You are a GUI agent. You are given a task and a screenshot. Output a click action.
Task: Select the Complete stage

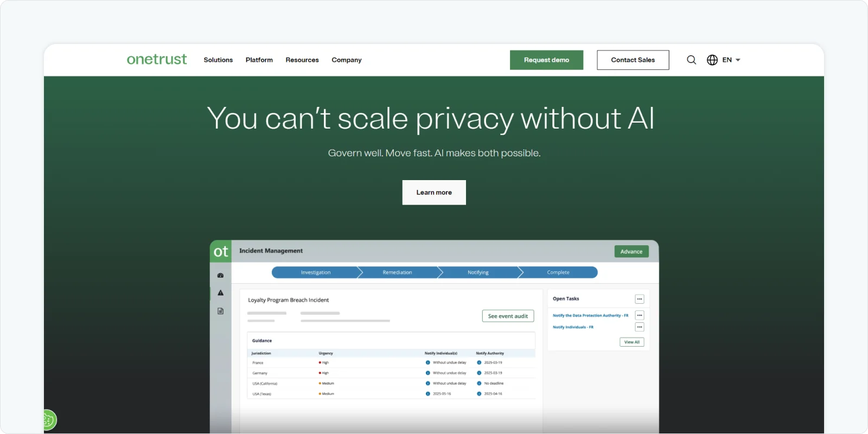[x=558, y=272]
